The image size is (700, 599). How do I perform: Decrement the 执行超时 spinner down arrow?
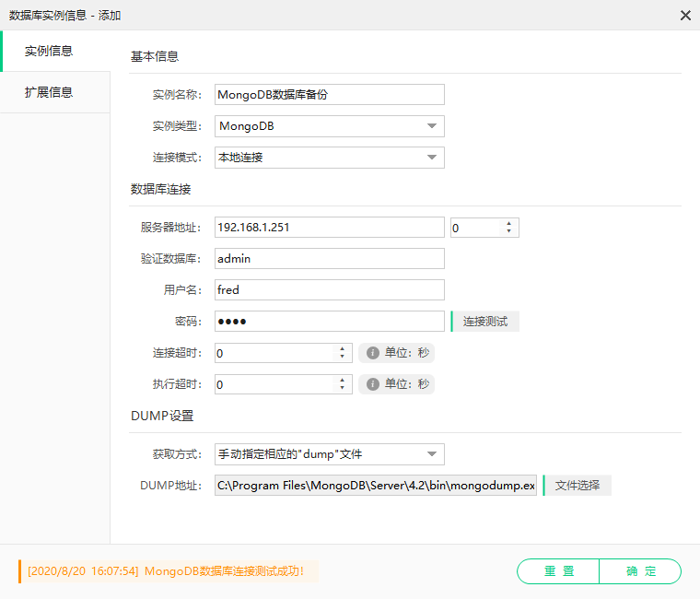pyautogui.click(x=342, y=388)
